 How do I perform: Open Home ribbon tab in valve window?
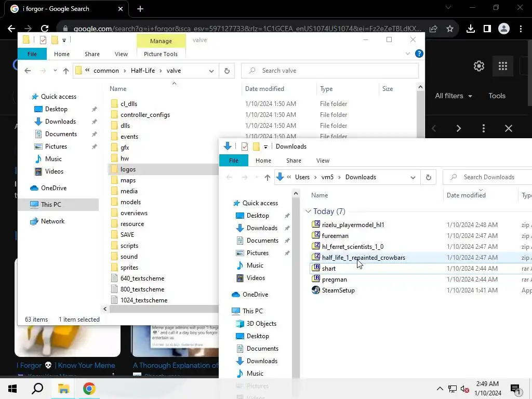coord(62,54)
